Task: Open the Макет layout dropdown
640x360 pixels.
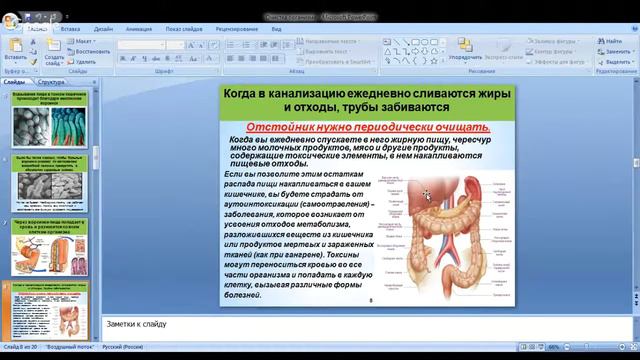Action: coord(82,41)
